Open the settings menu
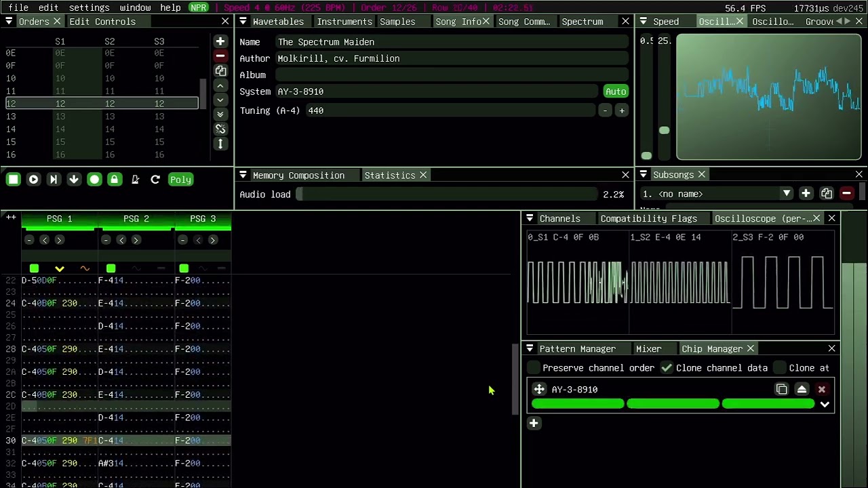Image resolution: width=868 pixels, height=488 pixels. click(89, 7)
